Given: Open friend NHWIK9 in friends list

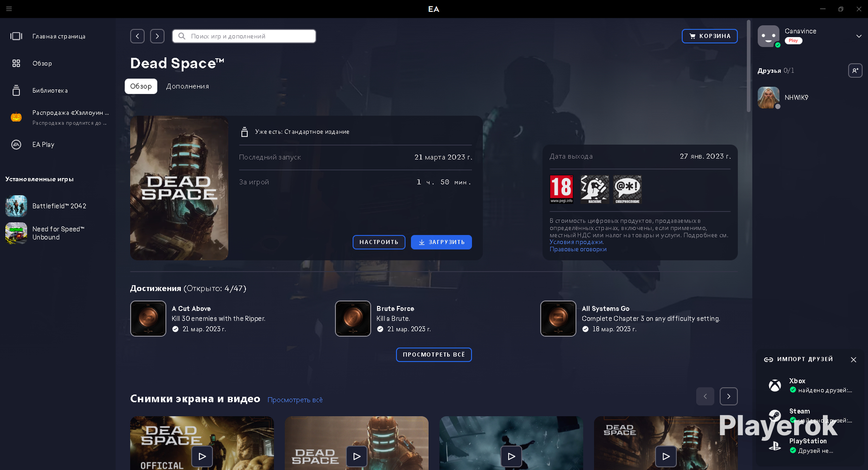Looking at the screenshot, I should pos(810,98).
